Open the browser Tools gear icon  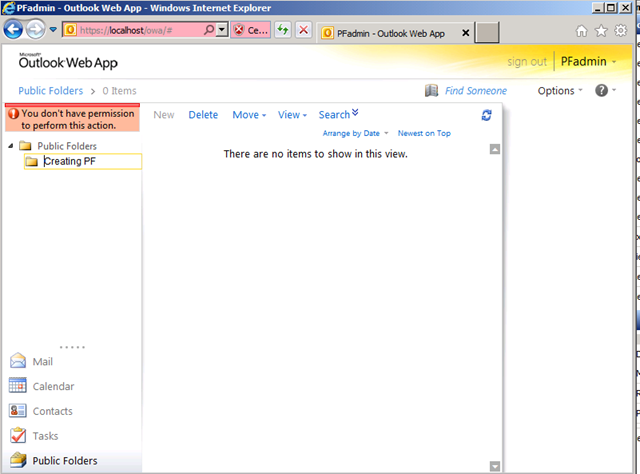620,31
